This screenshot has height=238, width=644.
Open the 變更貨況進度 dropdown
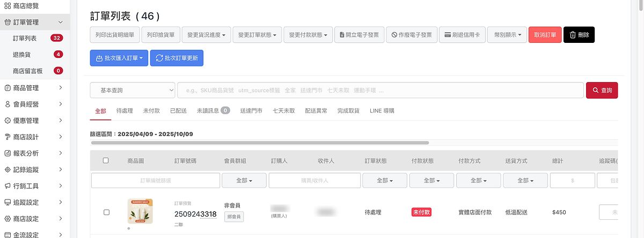tap(206, 35)
